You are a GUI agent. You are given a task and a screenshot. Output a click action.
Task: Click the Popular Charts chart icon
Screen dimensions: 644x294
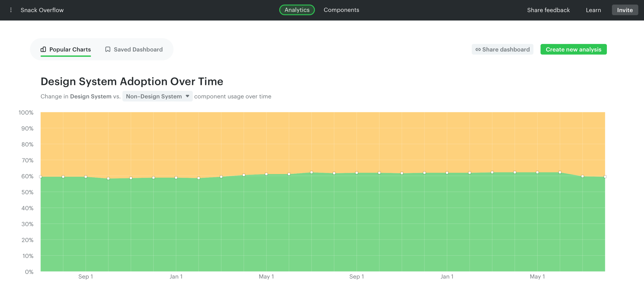[43, 49]
